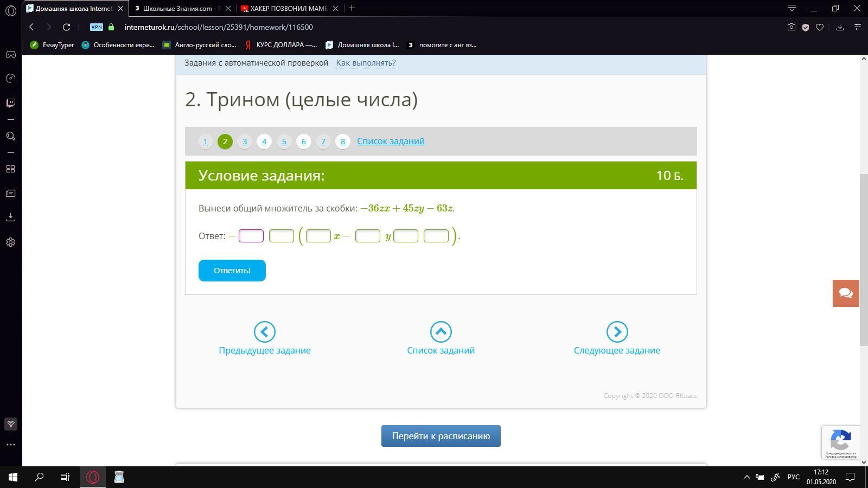868x488 pixels.
Task: Open the Как выполнять? help link
Action: pos(366,63)
